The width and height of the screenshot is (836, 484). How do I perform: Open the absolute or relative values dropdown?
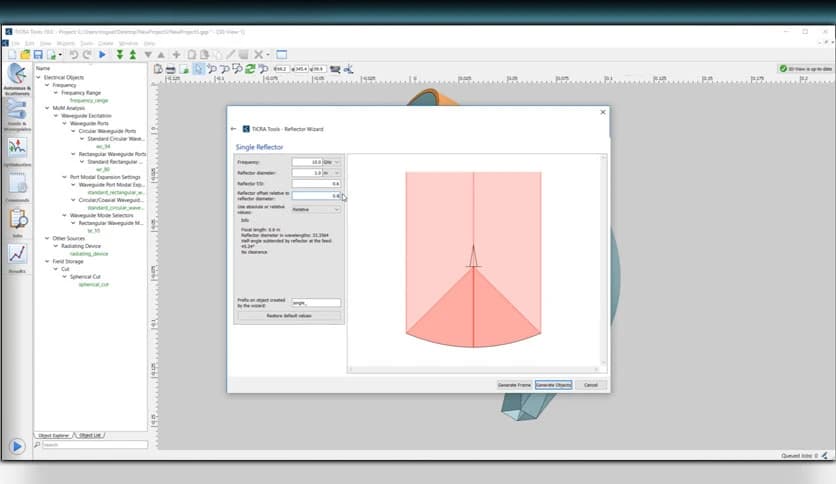point(316,209)
